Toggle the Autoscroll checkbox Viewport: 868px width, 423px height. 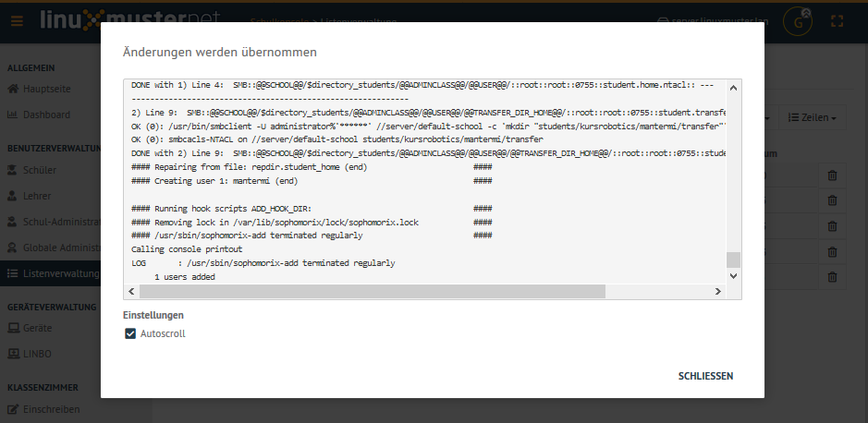tap(130, 333)
